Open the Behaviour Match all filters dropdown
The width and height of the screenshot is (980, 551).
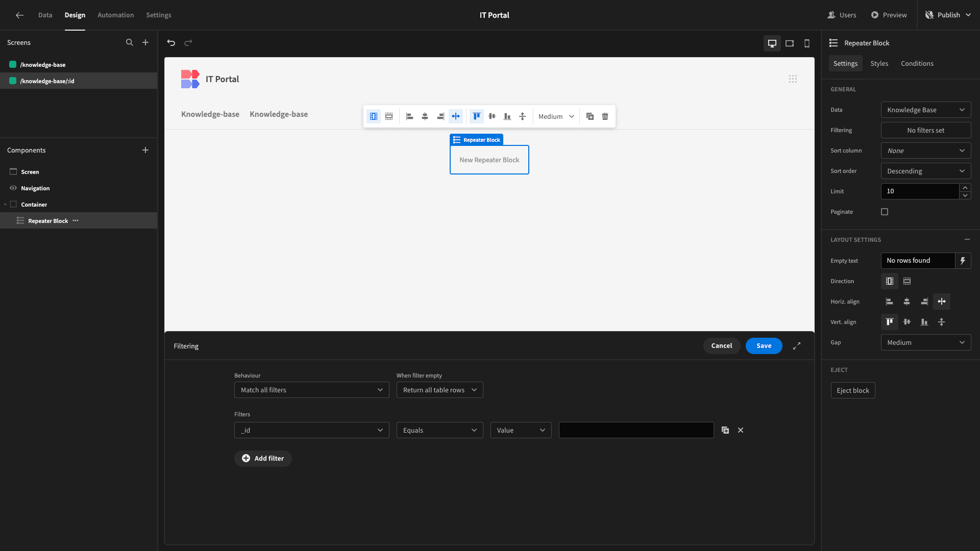[x=312, y=390]
